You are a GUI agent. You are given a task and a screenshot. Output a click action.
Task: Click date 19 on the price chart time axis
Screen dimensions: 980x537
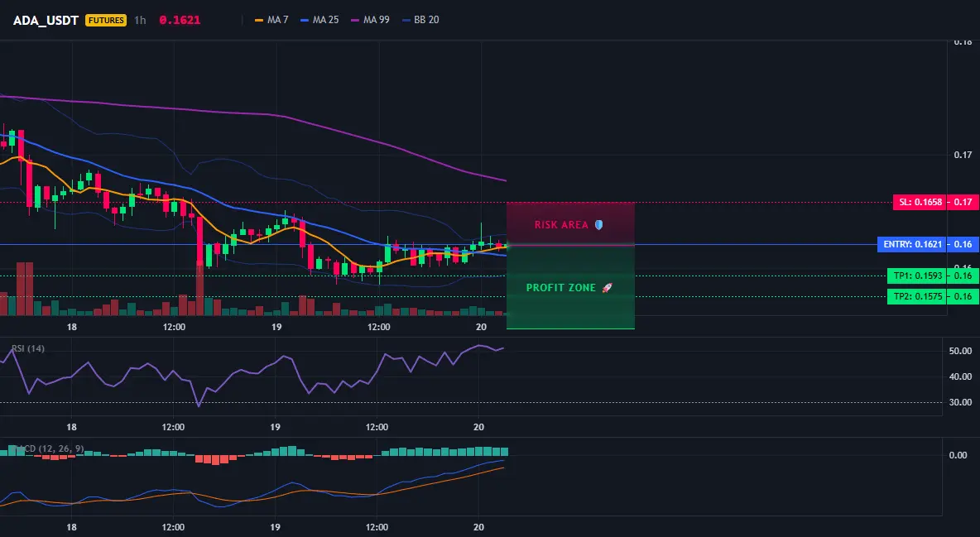click(276, 327)
